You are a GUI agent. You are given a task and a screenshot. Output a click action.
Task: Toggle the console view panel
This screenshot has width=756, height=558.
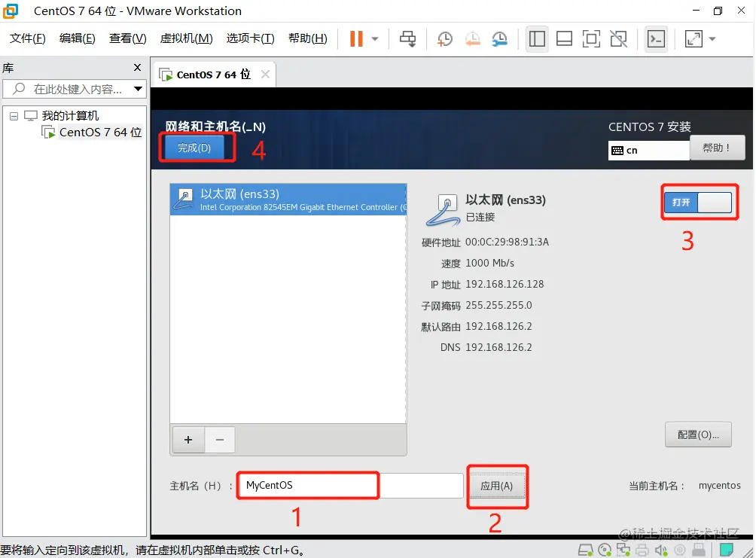tap(656, 38)
